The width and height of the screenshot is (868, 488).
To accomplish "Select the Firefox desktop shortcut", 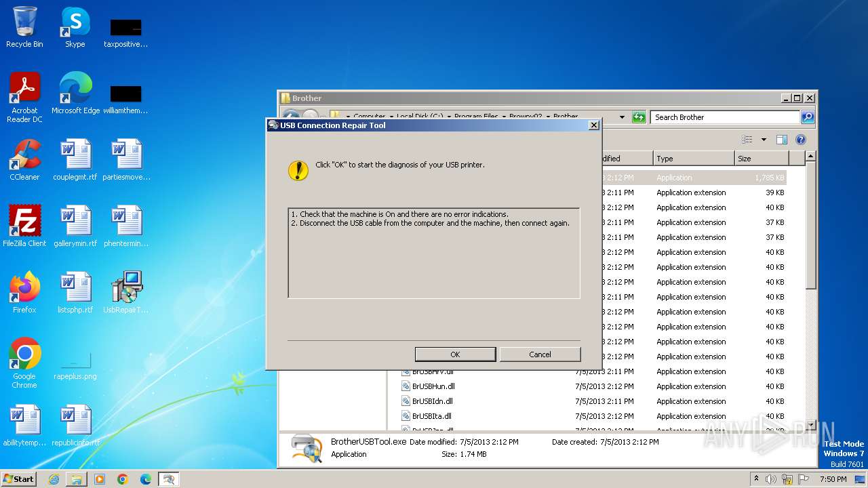I will (24, 293).
